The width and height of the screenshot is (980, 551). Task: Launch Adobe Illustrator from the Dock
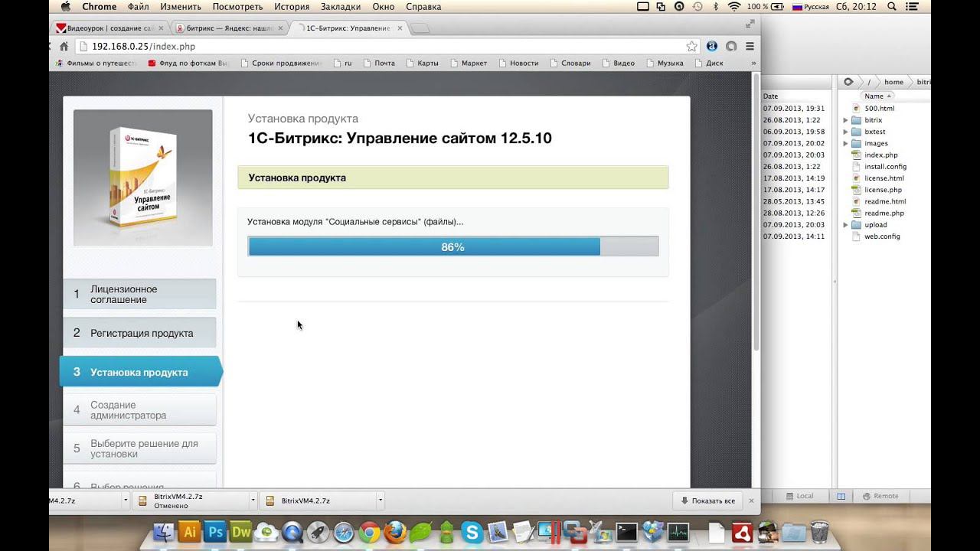pyautogui.click(x=190, y=532)
